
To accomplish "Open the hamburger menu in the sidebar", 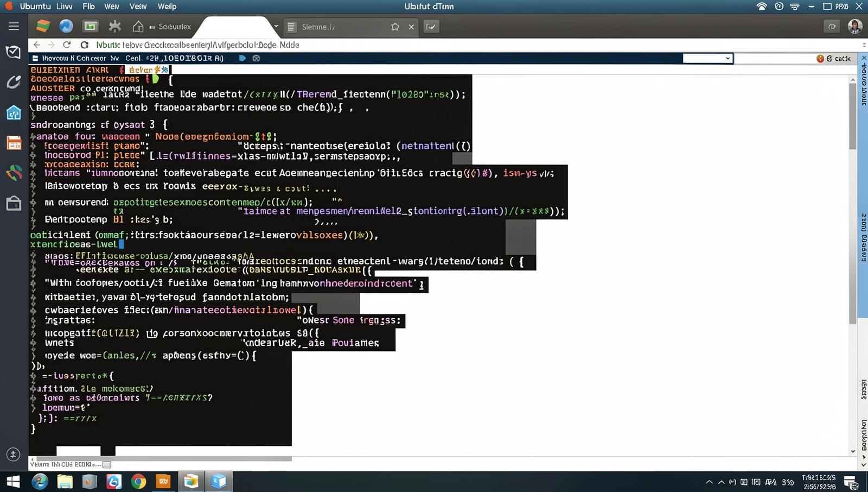I will point(14,26).
